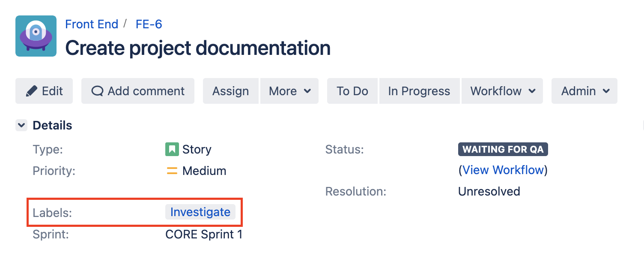The height and width of the screenshot is (271, 644).
Task: Open the Front End project link
Action: 92,24
